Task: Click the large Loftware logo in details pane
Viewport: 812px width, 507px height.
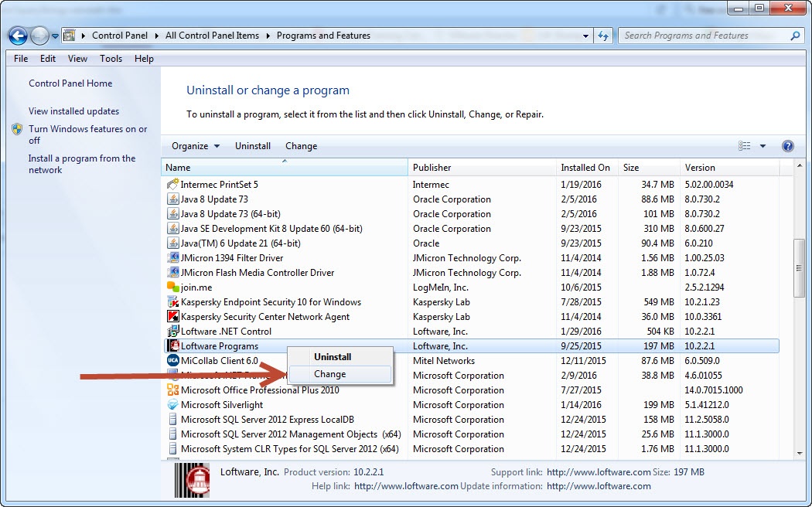Action: (x=192, y=480)
